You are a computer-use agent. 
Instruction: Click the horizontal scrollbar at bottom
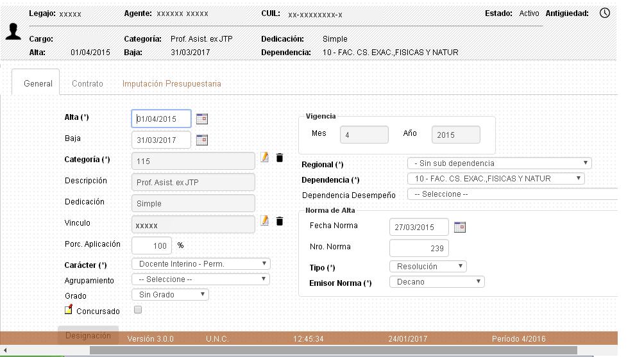tap(333, 351)
